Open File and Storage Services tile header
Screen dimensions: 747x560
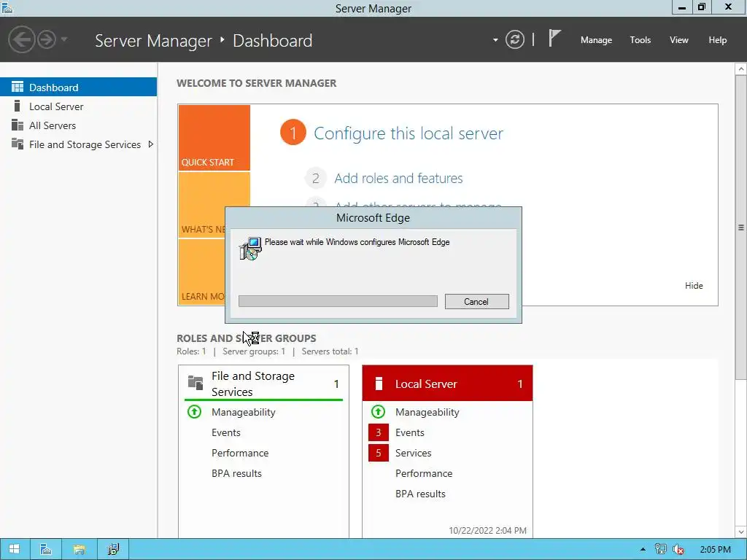pos(263,384)
